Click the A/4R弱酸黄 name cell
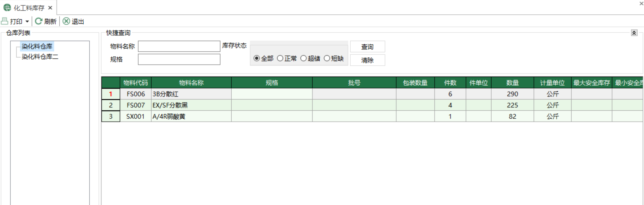 pos(191,116)
